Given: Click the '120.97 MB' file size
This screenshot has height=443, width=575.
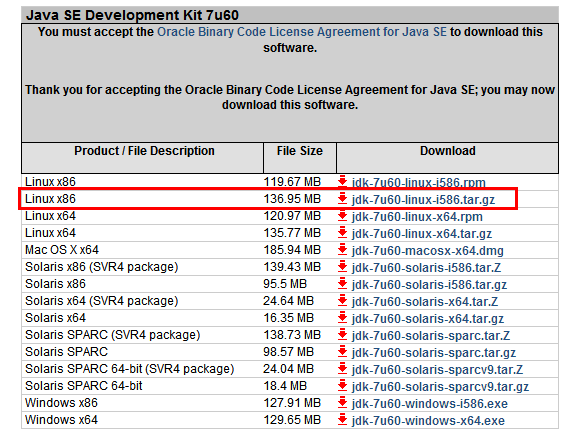Looking at the screenshot, I should click(292, 216).
